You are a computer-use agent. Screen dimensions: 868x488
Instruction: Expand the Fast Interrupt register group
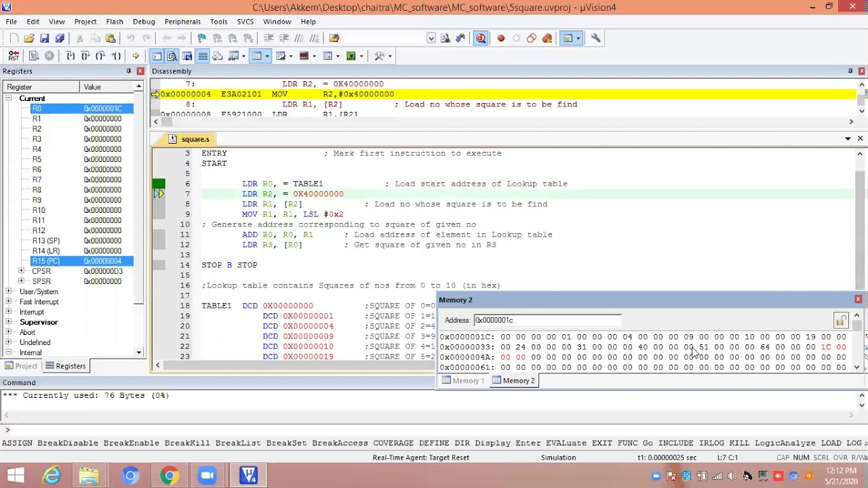[9, 302]
